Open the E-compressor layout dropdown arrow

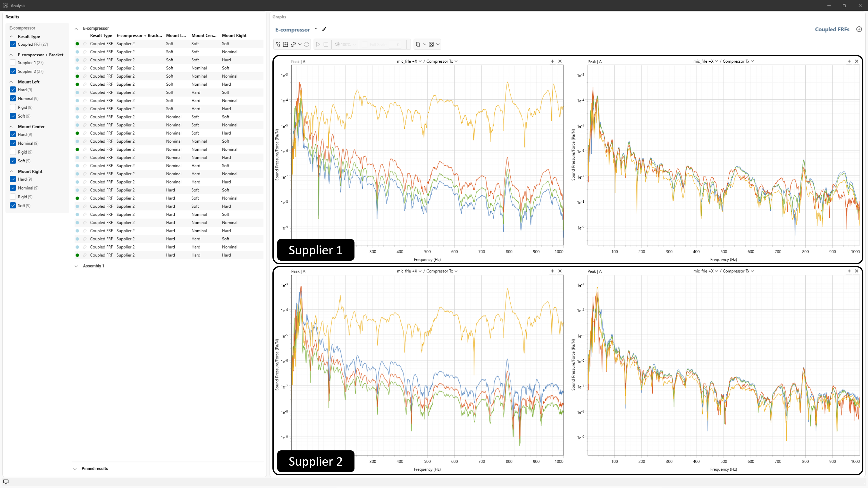click(x=316, y=29)
